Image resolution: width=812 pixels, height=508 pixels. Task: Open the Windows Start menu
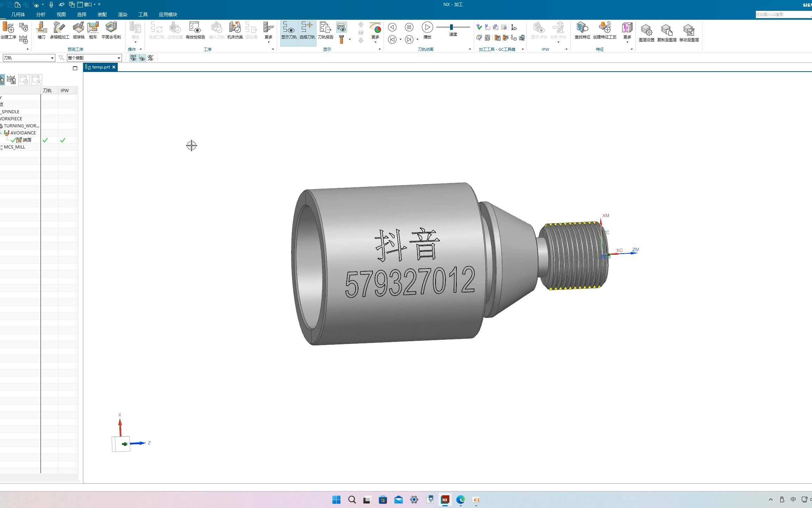click(337, 500)
